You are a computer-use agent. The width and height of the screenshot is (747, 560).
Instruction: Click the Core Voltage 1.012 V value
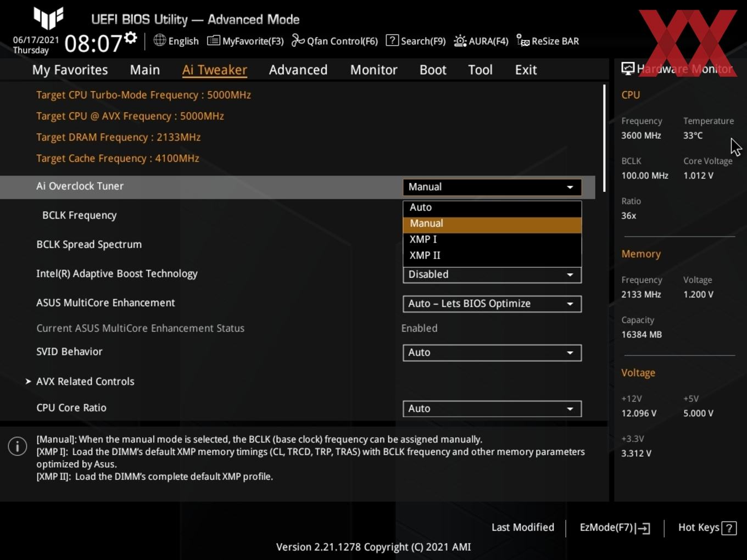[x=698, y=176]
